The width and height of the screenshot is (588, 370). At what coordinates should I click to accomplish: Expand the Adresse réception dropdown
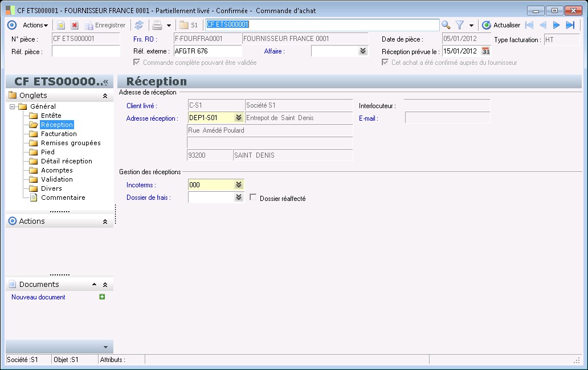(x=239, y=118)
